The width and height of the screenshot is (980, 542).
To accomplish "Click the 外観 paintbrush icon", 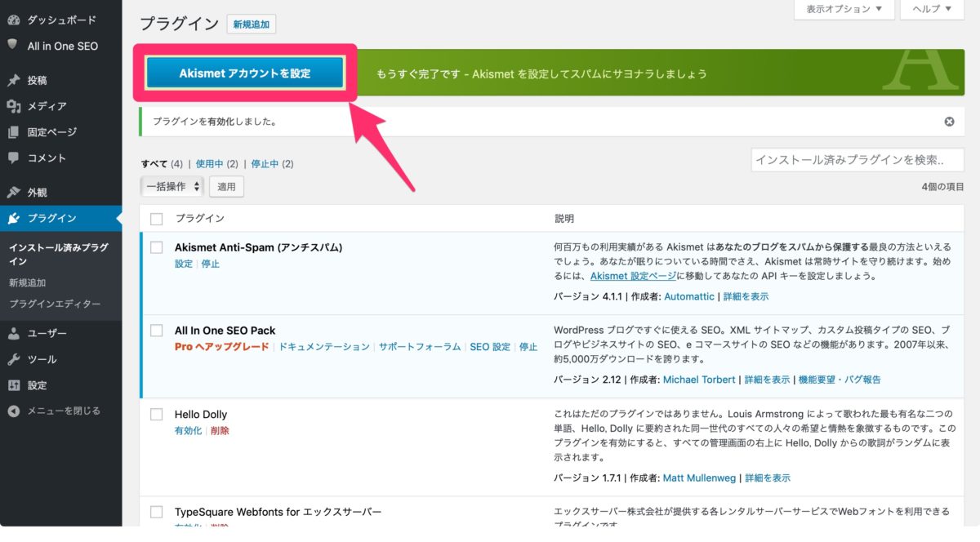I will tap(13, 193).
